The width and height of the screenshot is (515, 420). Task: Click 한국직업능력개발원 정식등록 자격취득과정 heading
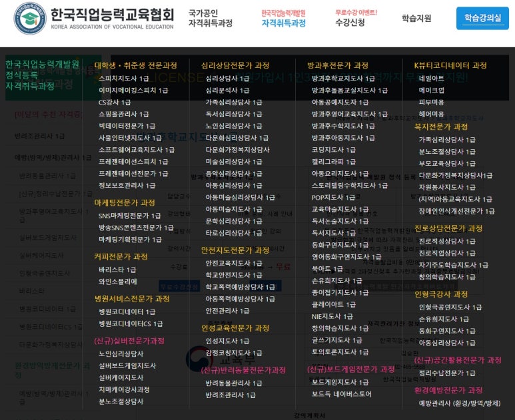[x=43, y=75]
